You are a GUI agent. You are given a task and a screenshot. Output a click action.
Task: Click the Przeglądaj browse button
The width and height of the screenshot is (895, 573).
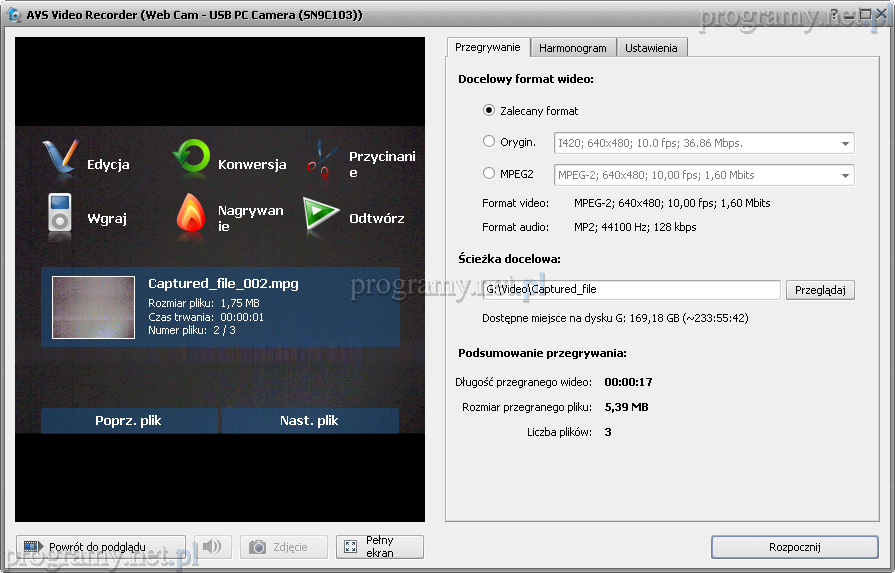tap(820, 290)
